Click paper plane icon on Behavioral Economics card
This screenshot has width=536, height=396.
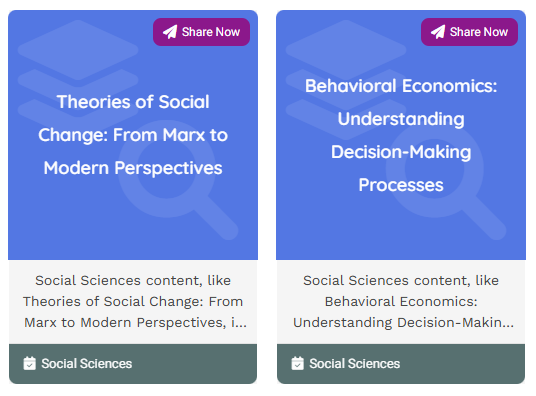438,32
